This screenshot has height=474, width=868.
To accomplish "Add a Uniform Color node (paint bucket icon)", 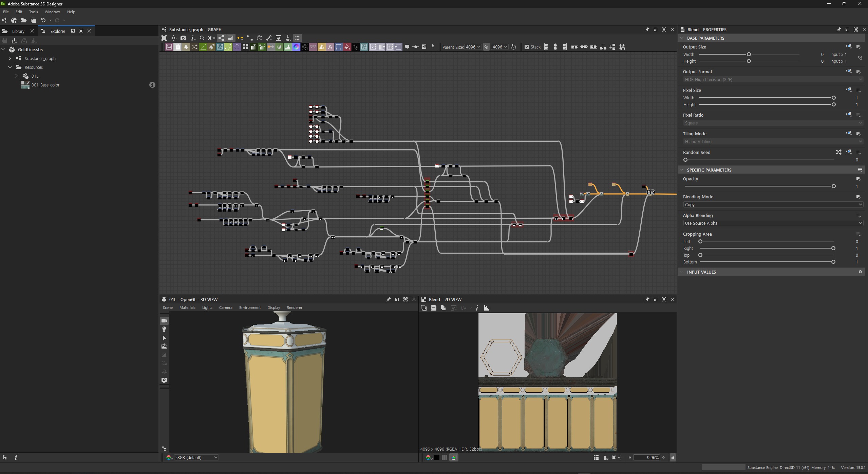I will click(x=347, y=47).
